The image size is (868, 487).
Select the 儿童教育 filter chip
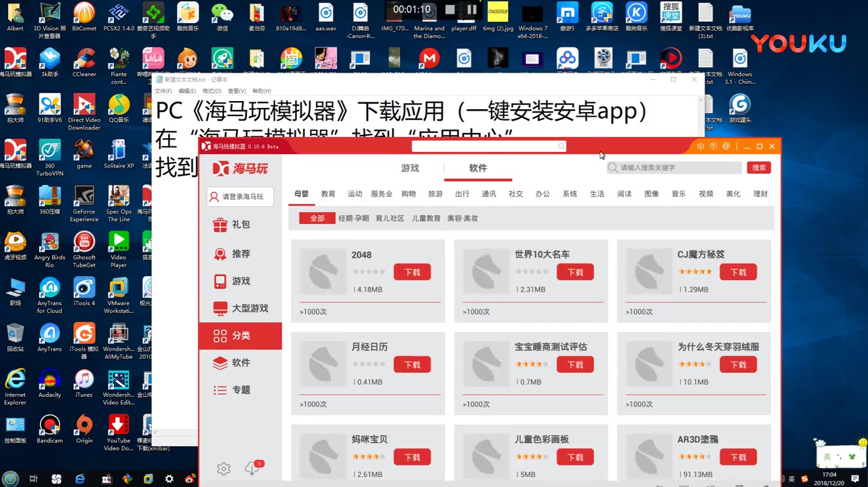[426, 218]
